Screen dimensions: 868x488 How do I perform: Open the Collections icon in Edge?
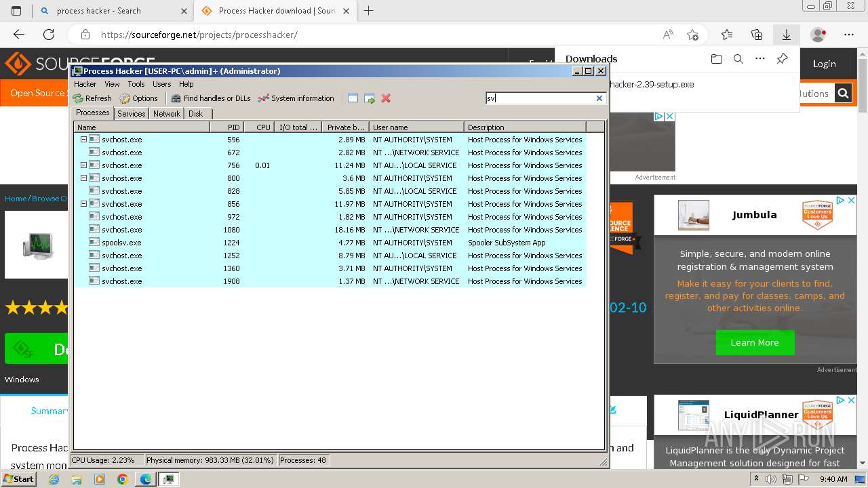[x=757, y=35]
